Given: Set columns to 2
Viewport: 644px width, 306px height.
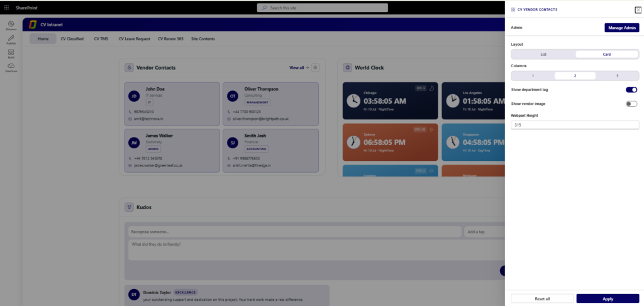Looking at the screenshot, I should (x=575, y=76).
